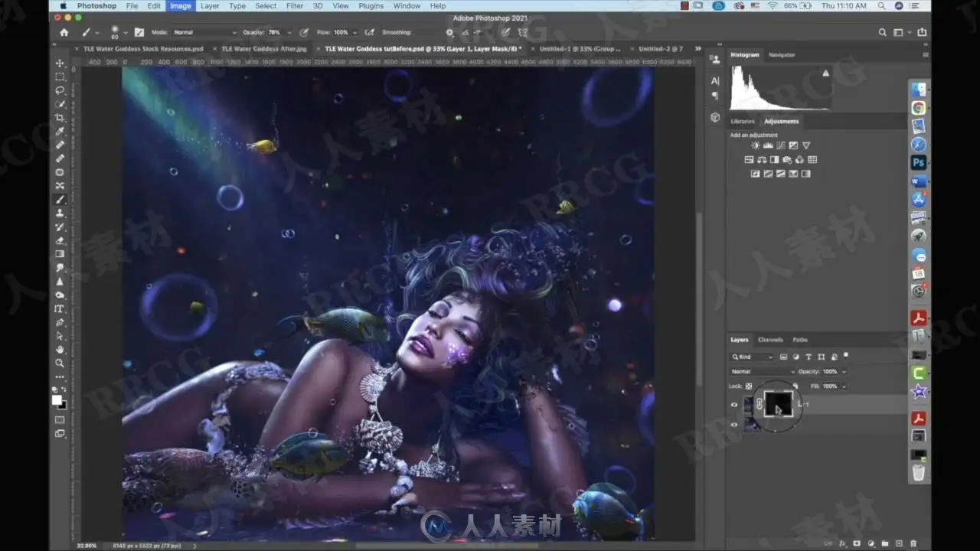The height and width of the screenshot is (551, 980).
Task: Select the Lasso tool
Action: tap(60, 90)
